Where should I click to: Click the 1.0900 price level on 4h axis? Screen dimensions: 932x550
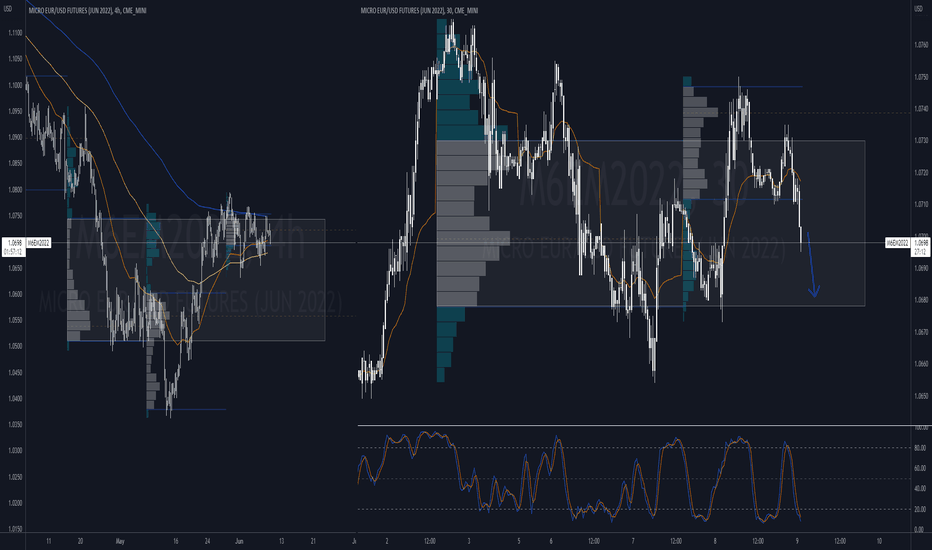point(15,137)
